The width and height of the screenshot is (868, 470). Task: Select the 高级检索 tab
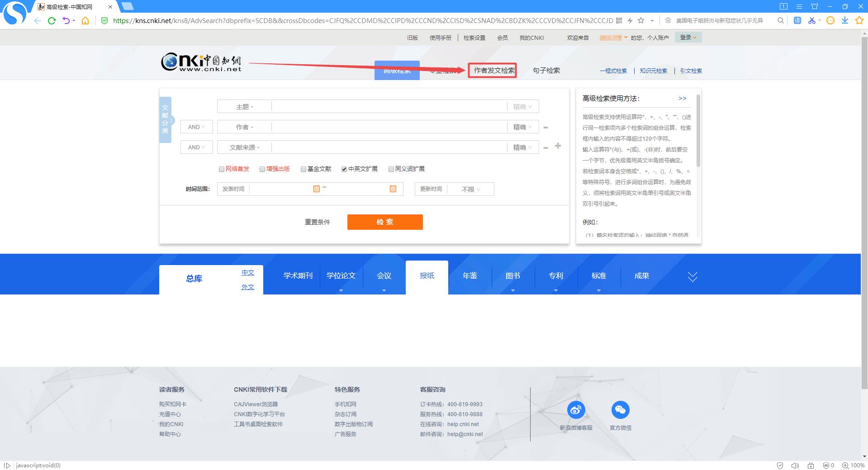coord(397,71)
